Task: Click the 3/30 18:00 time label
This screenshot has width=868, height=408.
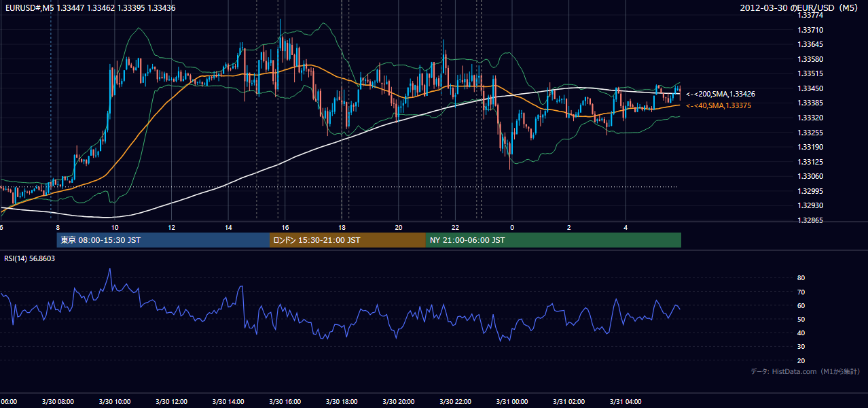Action: [x=342, y=402]
